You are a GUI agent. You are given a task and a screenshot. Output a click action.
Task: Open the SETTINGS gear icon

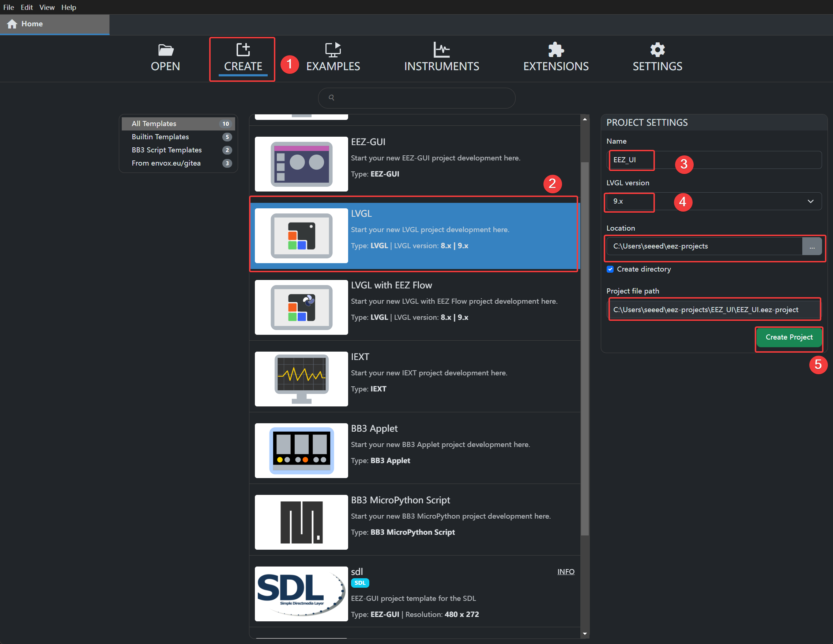657,50
